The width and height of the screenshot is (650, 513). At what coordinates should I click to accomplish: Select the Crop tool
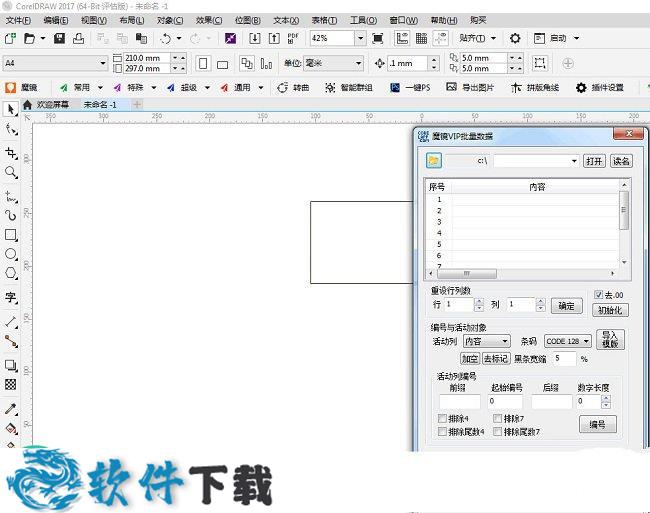pyautogui.click(x=11, y=153)
